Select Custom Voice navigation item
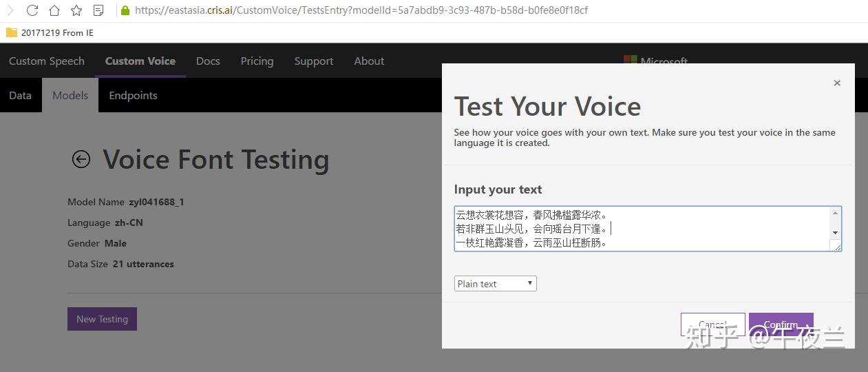 click(140, 61)
